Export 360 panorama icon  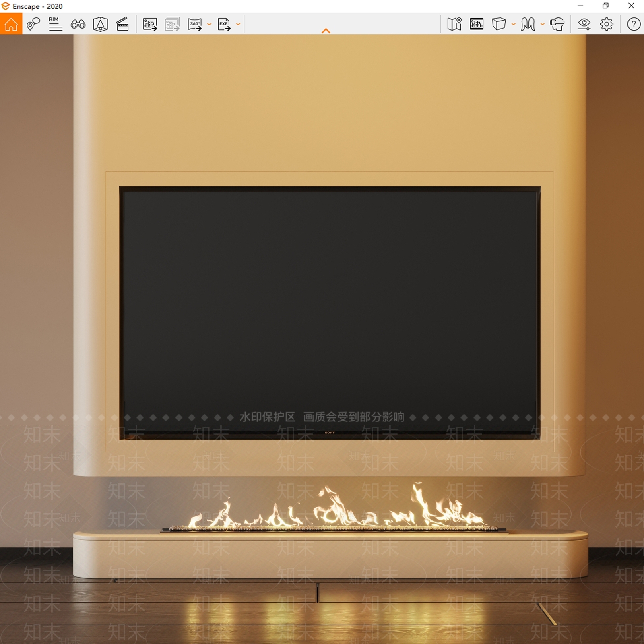[x=195, y=24]
